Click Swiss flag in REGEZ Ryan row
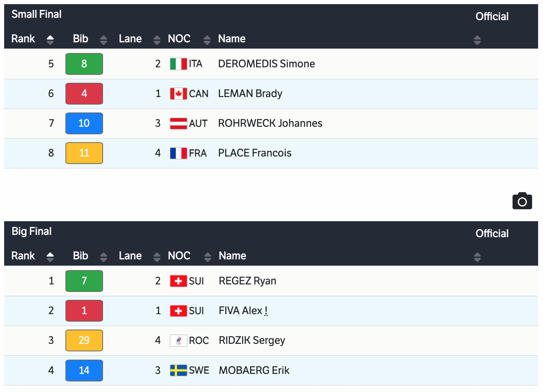 178,281
